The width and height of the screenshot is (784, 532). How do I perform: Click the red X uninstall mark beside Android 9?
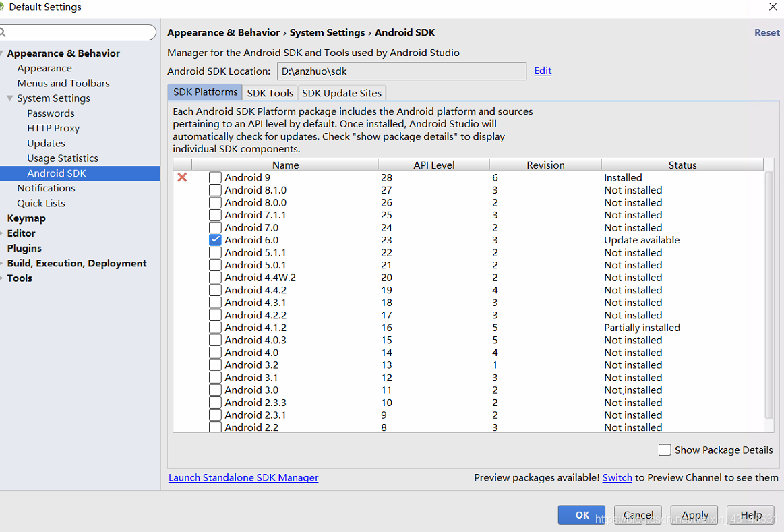pos(183,177)
